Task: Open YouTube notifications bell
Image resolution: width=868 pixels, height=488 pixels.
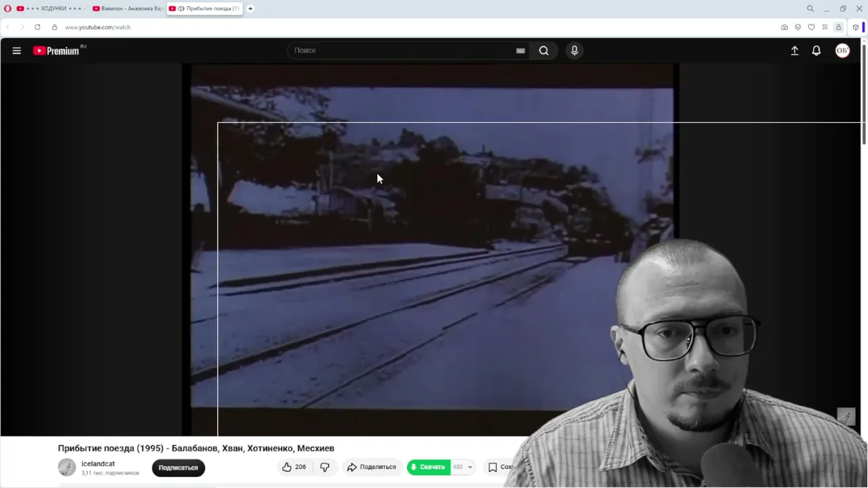Action: (x=816, y=51)
